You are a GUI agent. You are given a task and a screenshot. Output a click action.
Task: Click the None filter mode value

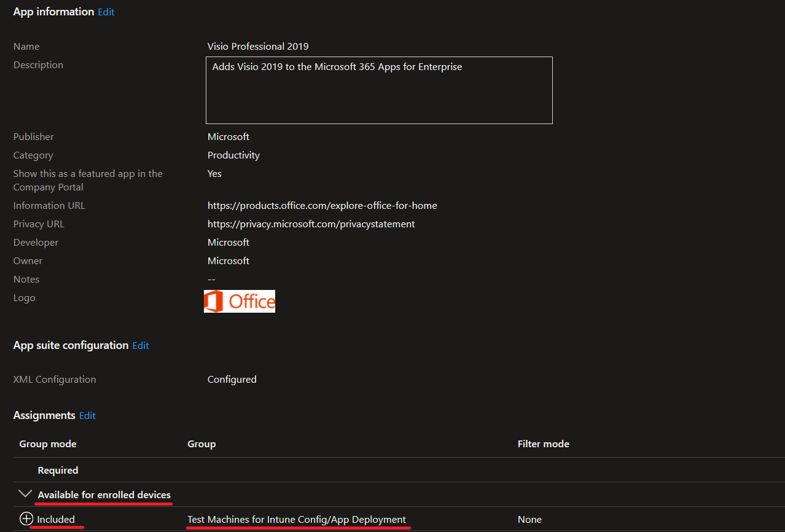[x=529, y=520]
